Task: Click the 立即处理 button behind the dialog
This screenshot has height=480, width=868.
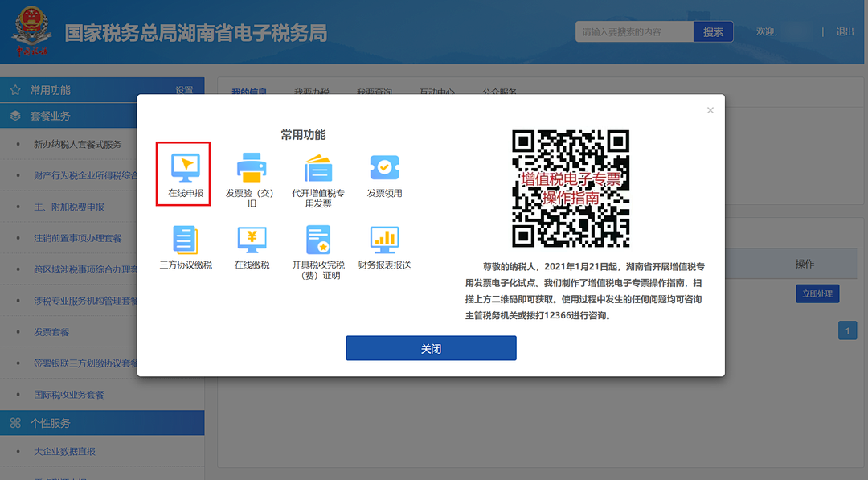Action: (817, 293)
